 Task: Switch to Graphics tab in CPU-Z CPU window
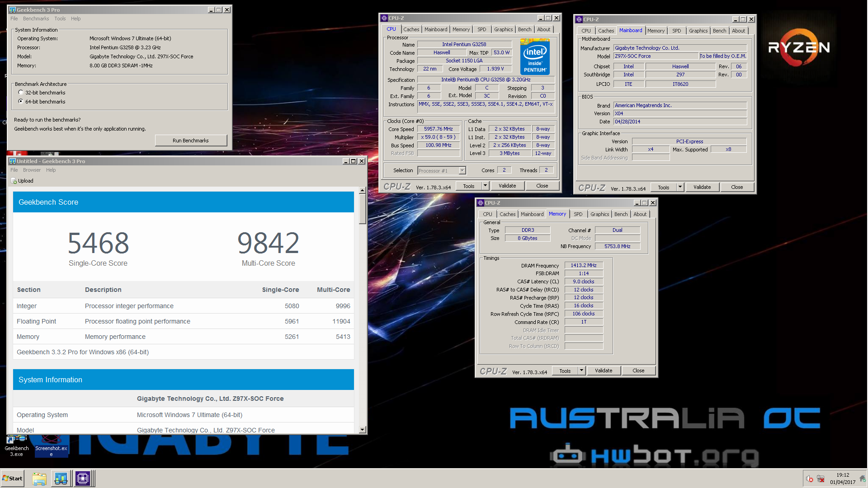click(503, 29)
